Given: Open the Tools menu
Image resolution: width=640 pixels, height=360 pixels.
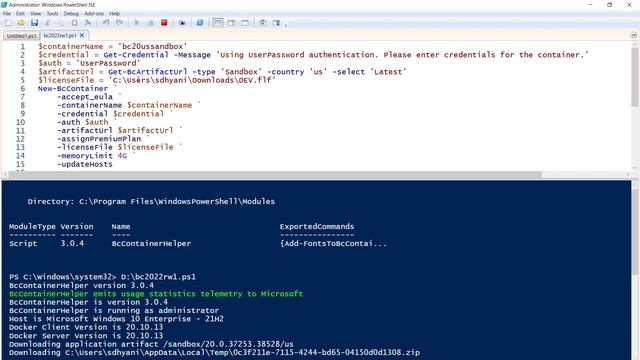Looking at the screenshot, I should tap(52, 13).
